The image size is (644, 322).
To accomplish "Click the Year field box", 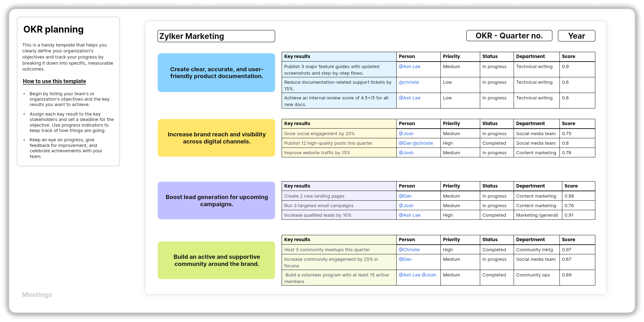I will click(x=576, y=36).
